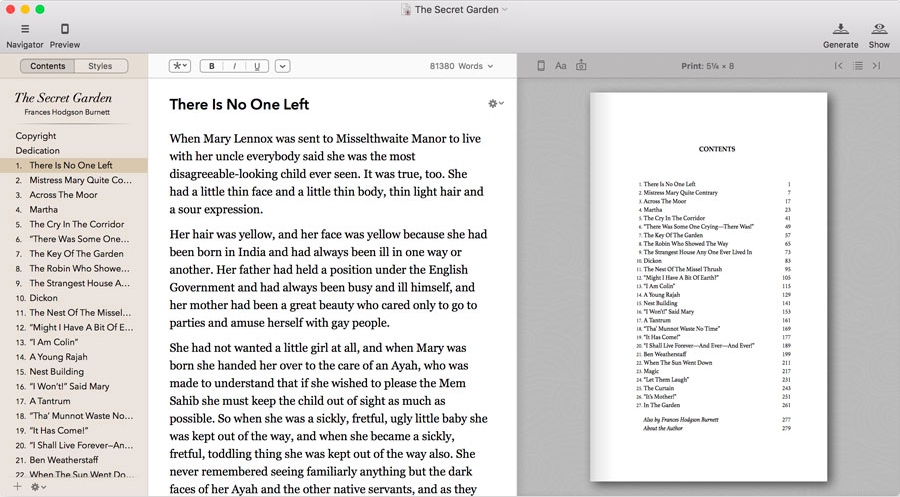Switch to the Contents tab
The image size is (900, 497).
[47, 66]
